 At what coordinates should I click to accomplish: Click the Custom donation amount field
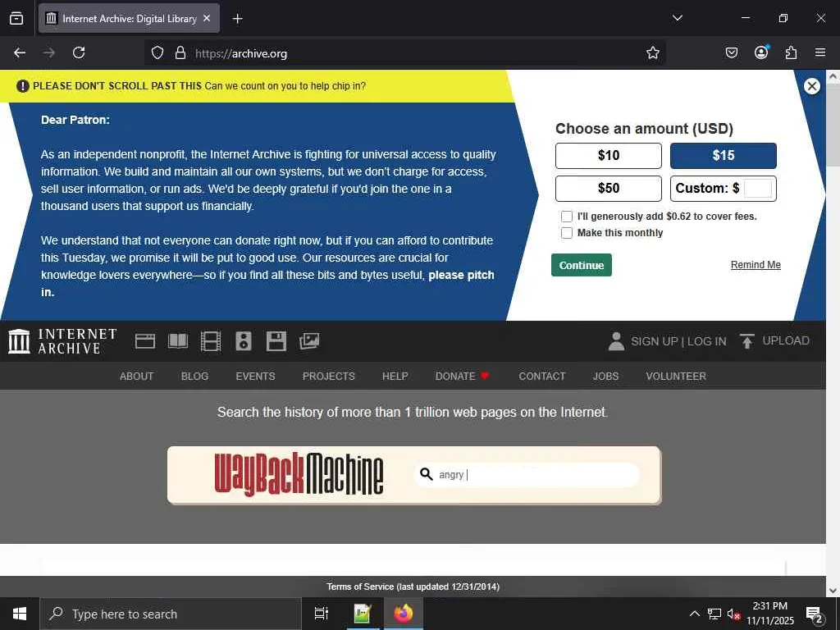click(x=757, y=189)
